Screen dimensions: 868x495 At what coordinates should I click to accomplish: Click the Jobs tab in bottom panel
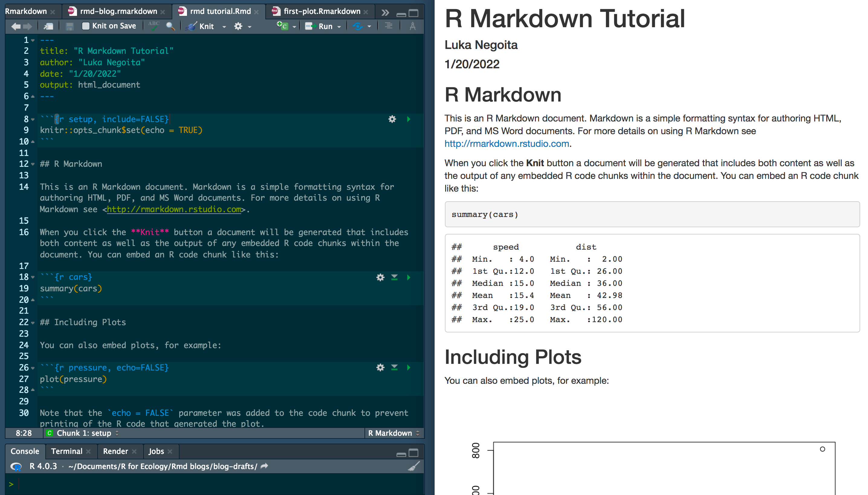(156, 451)
